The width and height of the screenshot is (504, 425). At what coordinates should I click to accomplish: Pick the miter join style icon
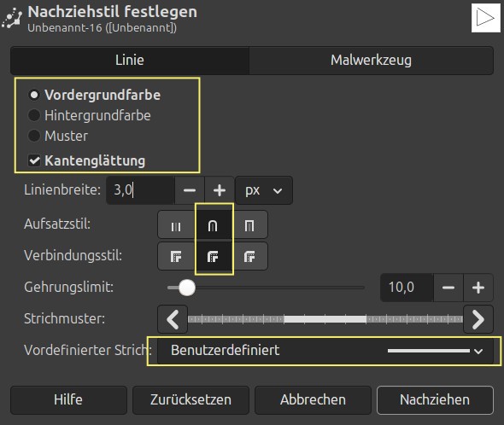(176, 256)
